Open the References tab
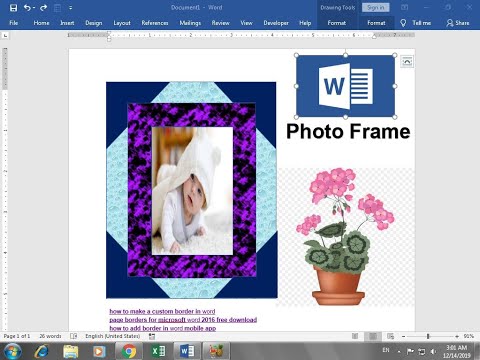 point(155,23)
